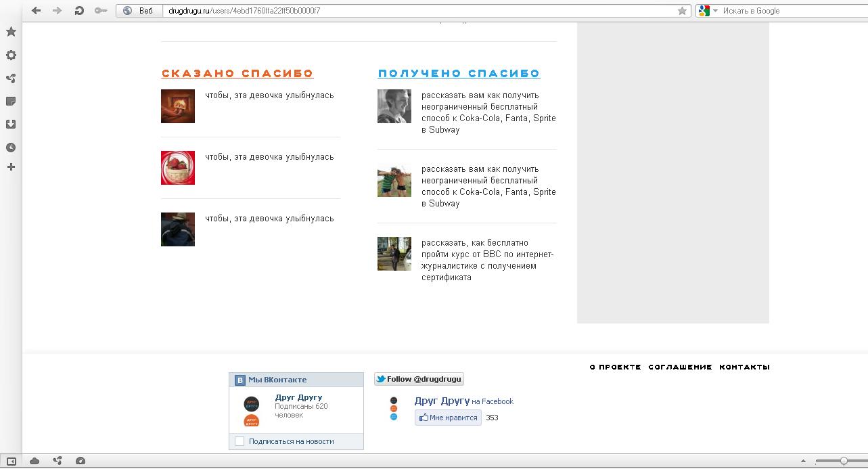The height and width of the screenshot is (469, 868).
Task: Click Opera Turbo icon in status bar
Action: click(x=81, y=461)
